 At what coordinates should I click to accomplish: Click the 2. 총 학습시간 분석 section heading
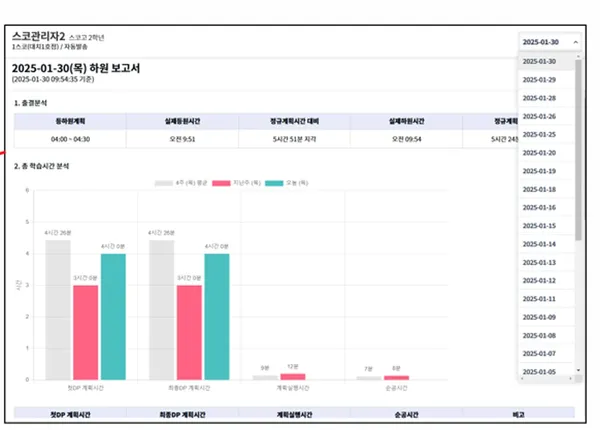[x=41, y=166]
